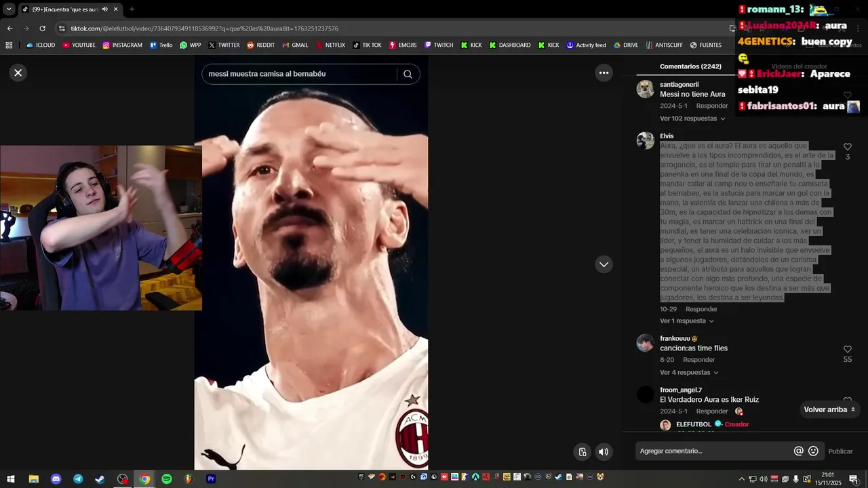
Task: Open the tab search dropdown arrow
Action: (x=9, y=9)
